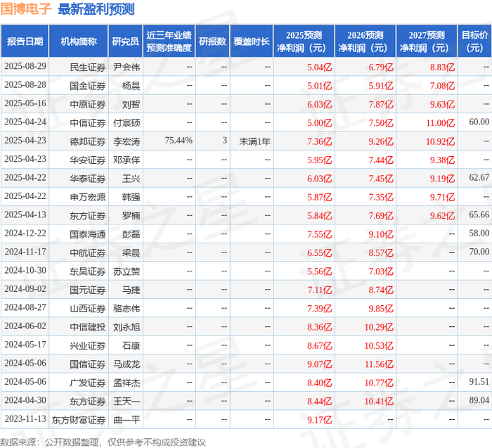Click 8.83亿 in the 2027 column
The height and width of the screenshot is (448, 492).
pos(442,68)
